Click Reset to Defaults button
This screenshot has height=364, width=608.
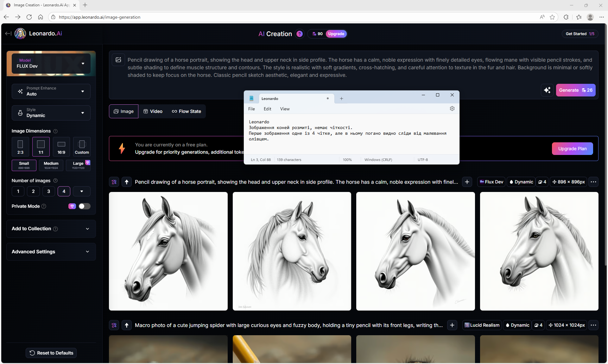coord(51,353)
